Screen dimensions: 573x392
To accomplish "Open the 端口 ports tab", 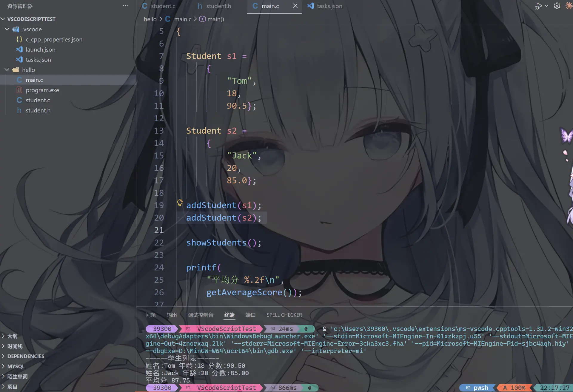I will (x=250, y=315).
